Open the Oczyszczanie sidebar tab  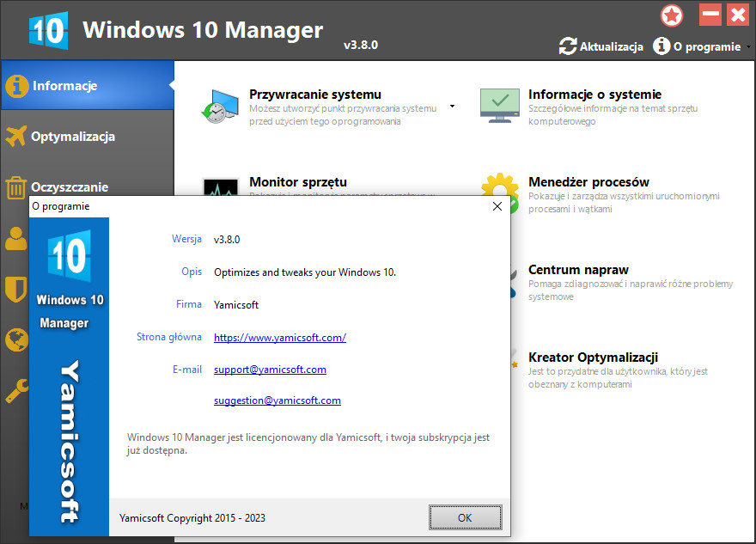point(88,186)
